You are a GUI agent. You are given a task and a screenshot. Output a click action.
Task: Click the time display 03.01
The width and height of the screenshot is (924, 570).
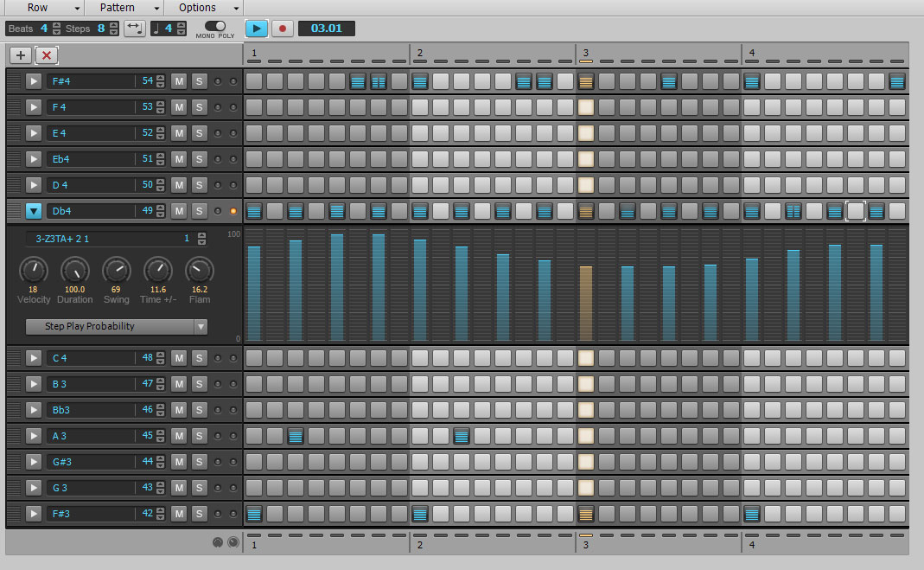tap(327, 29)
